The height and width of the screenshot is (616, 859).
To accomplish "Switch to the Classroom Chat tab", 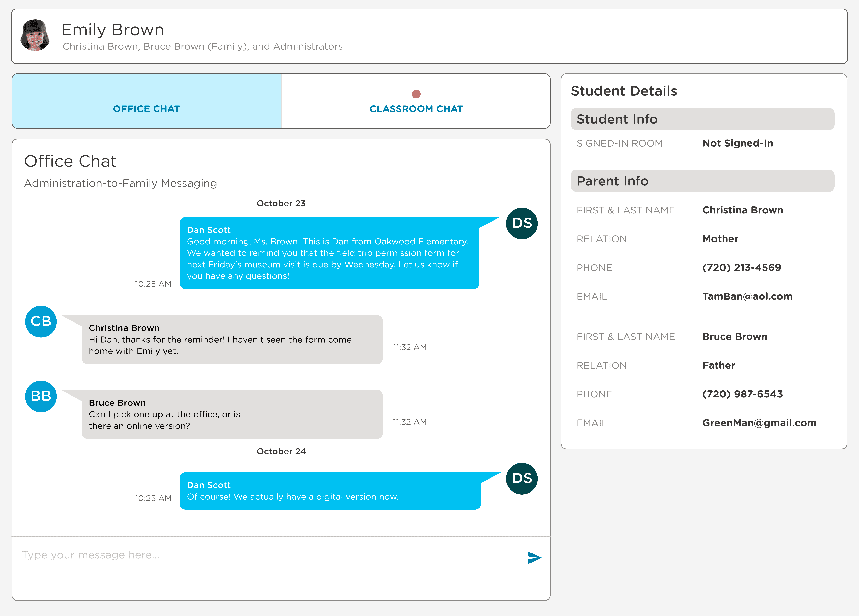I will coord(416,109).
